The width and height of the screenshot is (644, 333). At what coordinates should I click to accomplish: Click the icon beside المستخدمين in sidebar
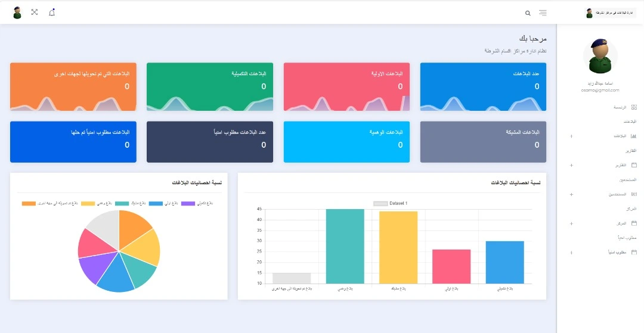[x=634, y=194]
